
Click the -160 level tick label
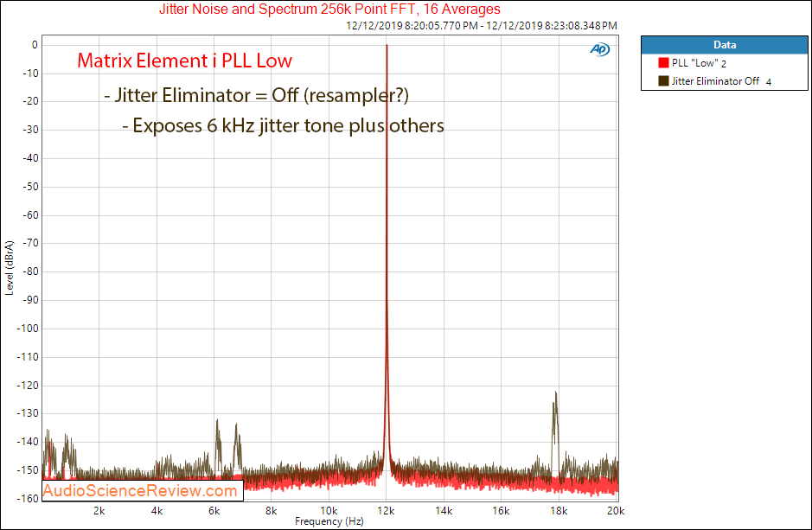28,498
